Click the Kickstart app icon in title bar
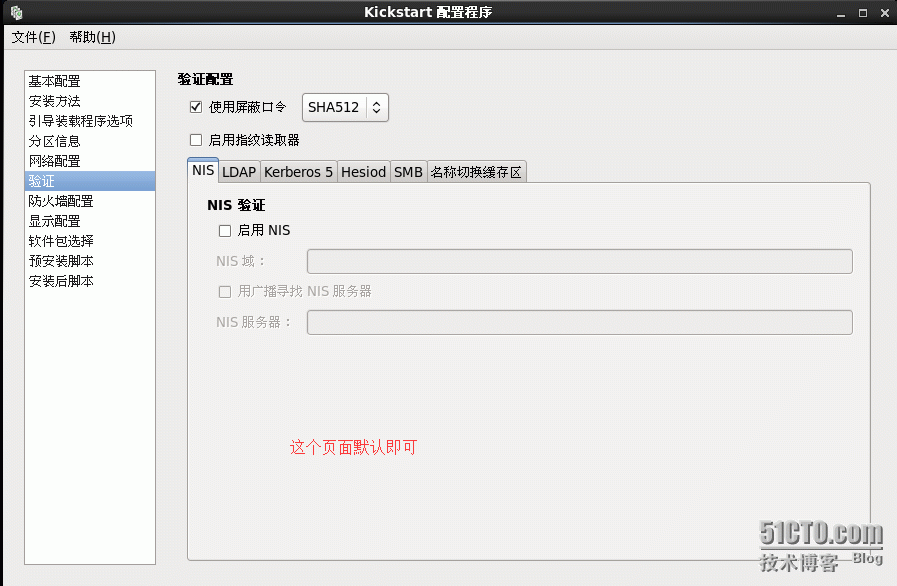897x586 pixels. pos(17,12)
